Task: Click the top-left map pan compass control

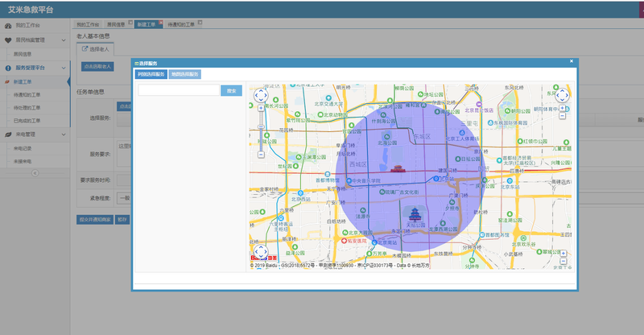Action: [x=261, y=95]
